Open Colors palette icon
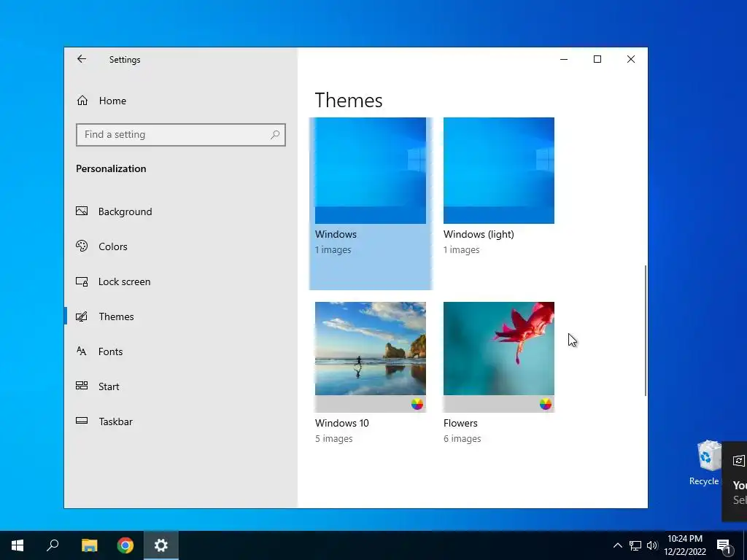Screen dimensions: 747x560 click(82, 246)
